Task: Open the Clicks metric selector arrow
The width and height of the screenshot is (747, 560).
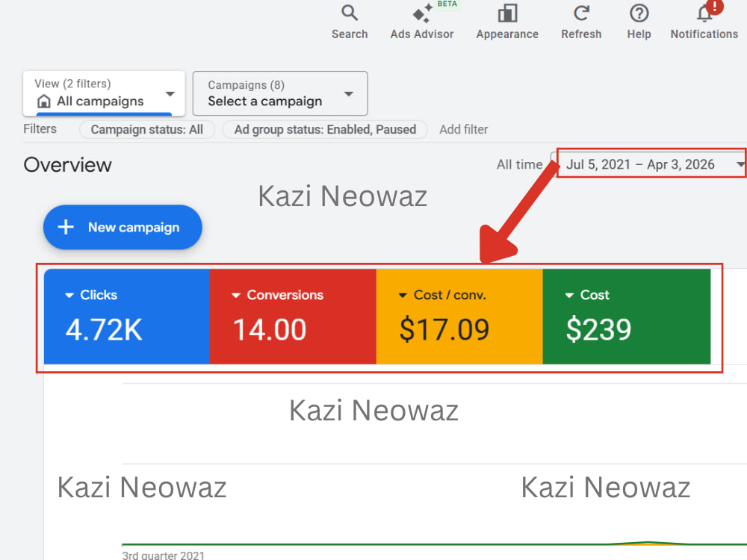Action: click(69, 295)
